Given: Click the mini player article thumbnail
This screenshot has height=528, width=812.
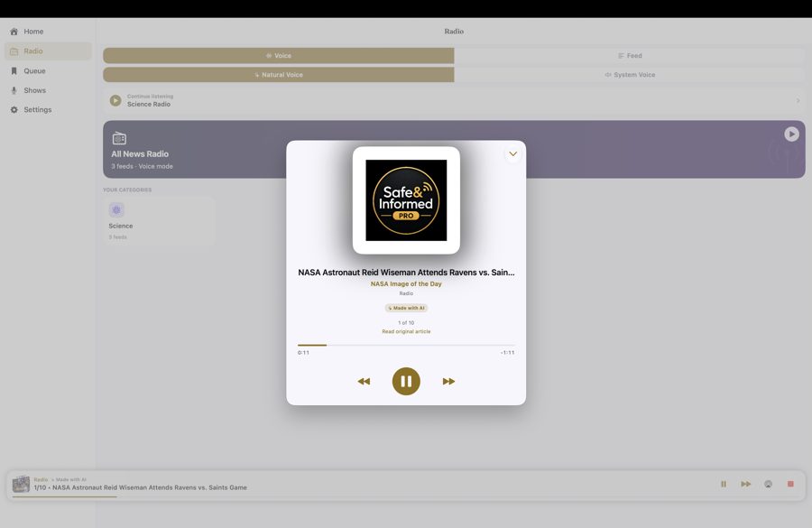Looking at the screenshot, I should (x=22, y=484).
